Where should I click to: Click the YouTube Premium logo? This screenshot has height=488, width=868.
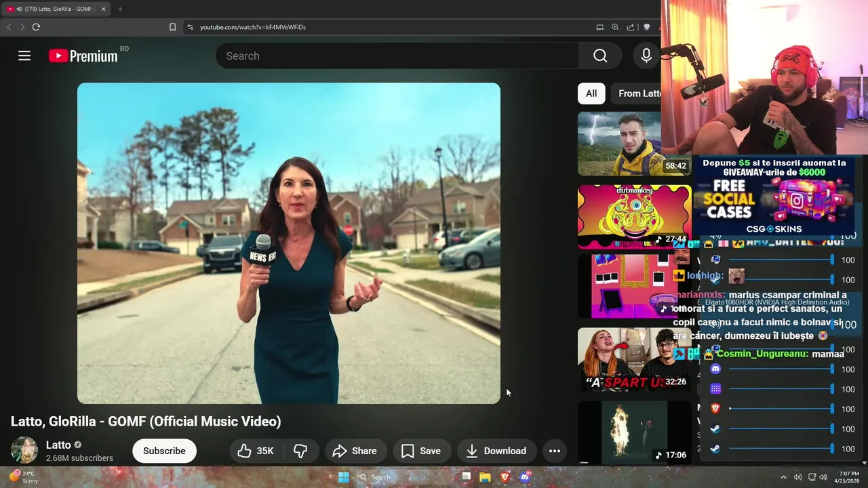pyautogui.click(x=83, y=56)
